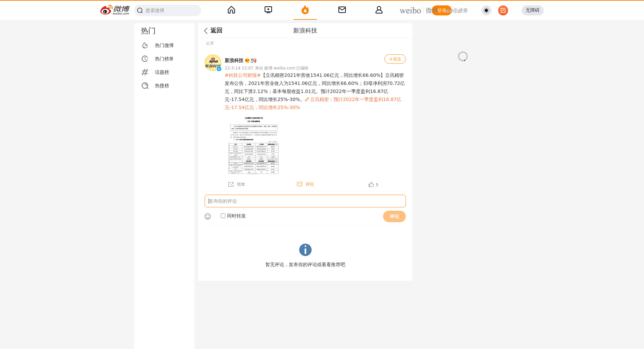
Task: Enable the 同时转发 checkbox
Action: [x=223, y=216]
